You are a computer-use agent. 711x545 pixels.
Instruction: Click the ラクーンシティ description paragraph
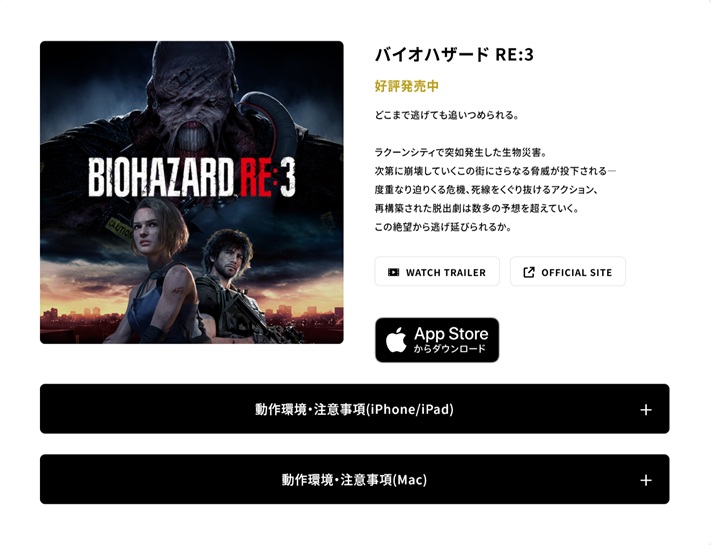495,190
